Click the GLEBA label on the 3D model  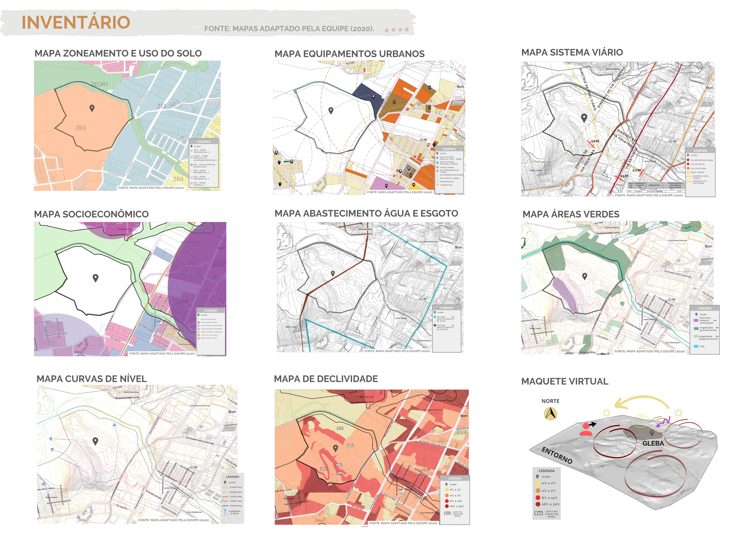click(x=653, y=443)
